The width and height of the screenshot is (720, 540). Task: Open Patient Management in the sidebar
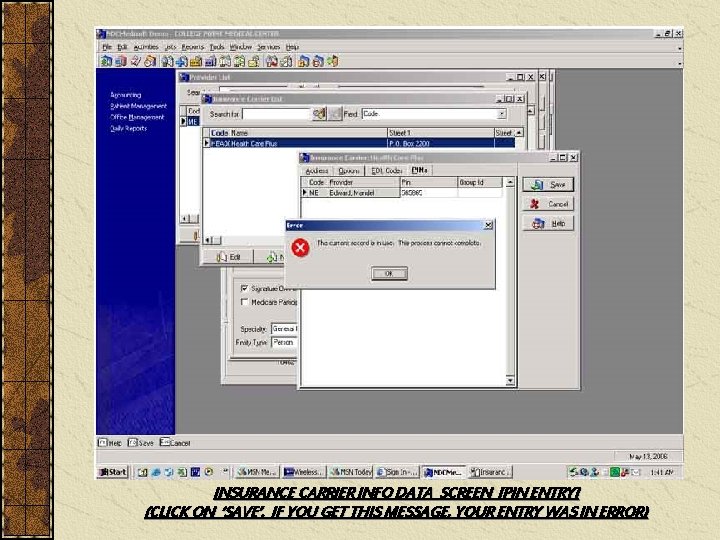click(138, 106)
